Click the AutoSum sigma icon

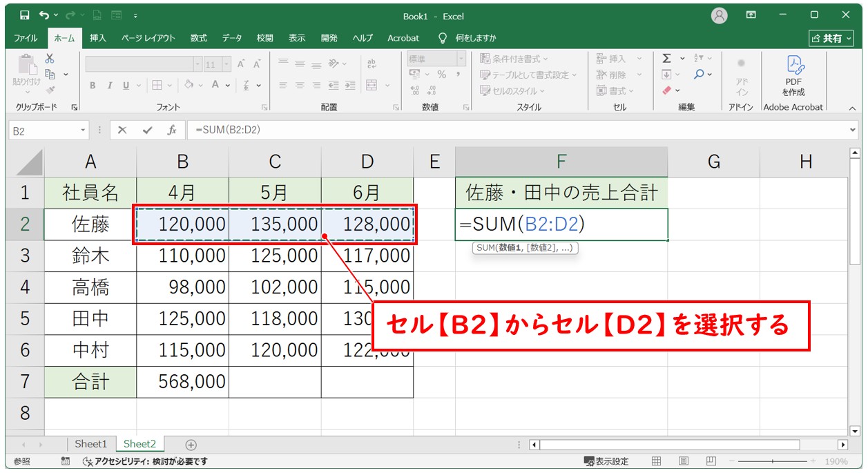coord(666,59)
